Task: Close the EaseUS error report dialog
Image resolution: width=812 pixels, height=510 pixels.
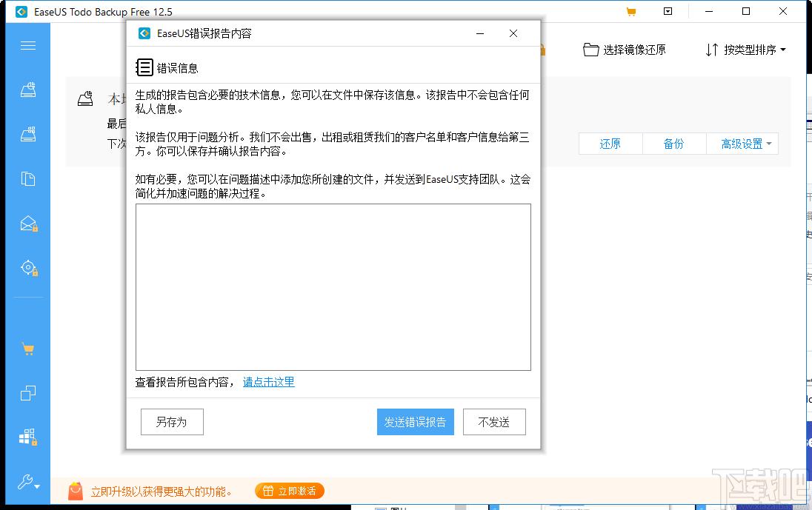Action: click(513, 33)
